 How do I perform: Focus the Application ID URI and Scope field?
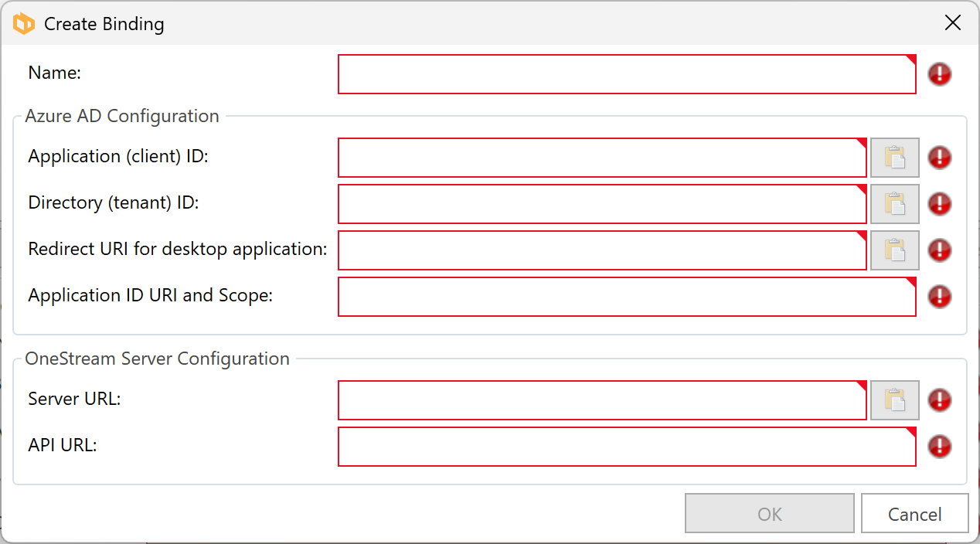coord(627,297)
